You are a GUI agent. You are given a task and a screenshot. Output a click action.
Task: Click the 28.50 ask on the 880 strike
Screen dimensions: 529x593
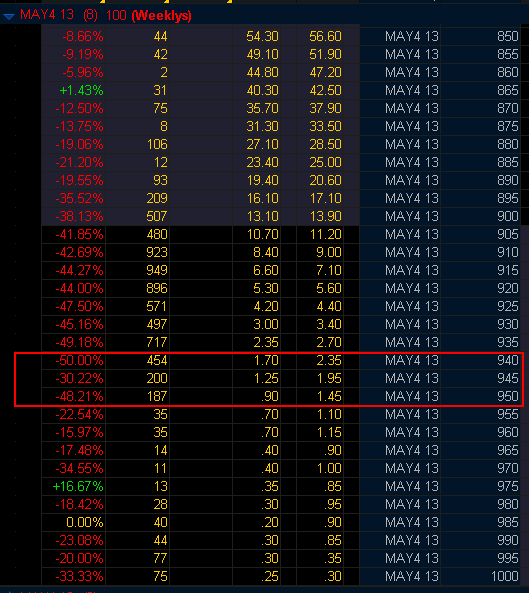(326, 144)
